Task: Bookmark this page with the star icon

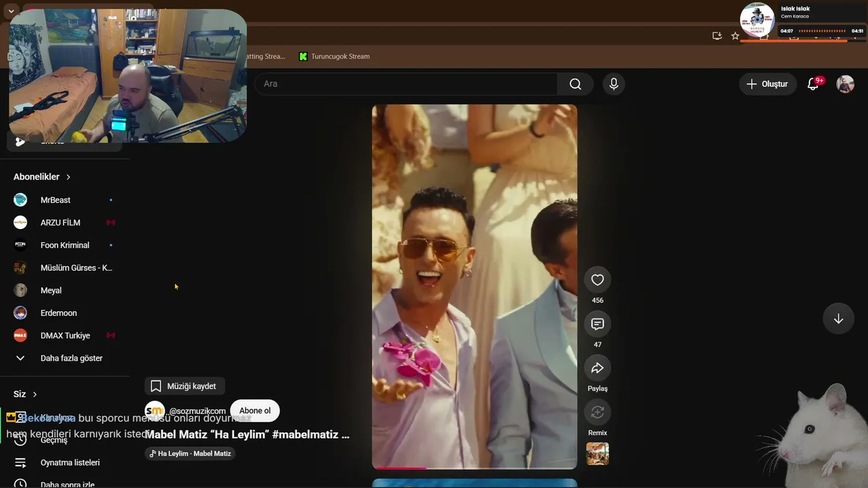Action: coord(735,36)
